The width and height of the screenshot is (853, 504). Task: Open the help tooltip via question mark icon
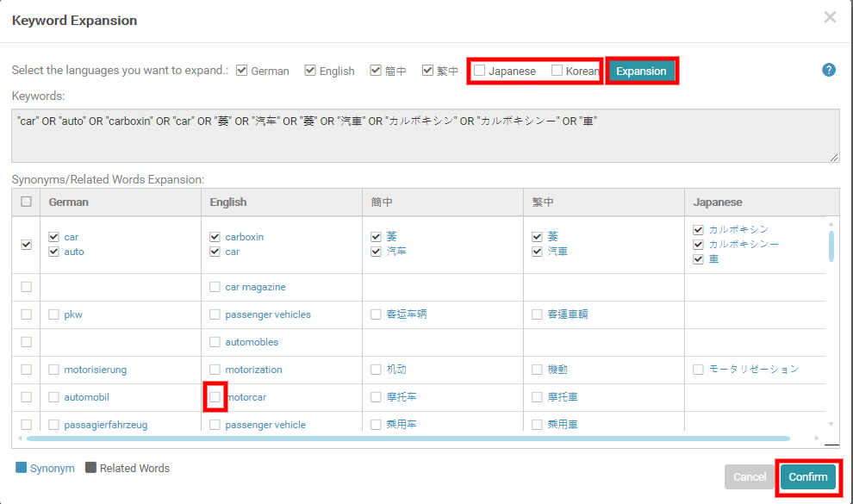click(x=829, y=70)
